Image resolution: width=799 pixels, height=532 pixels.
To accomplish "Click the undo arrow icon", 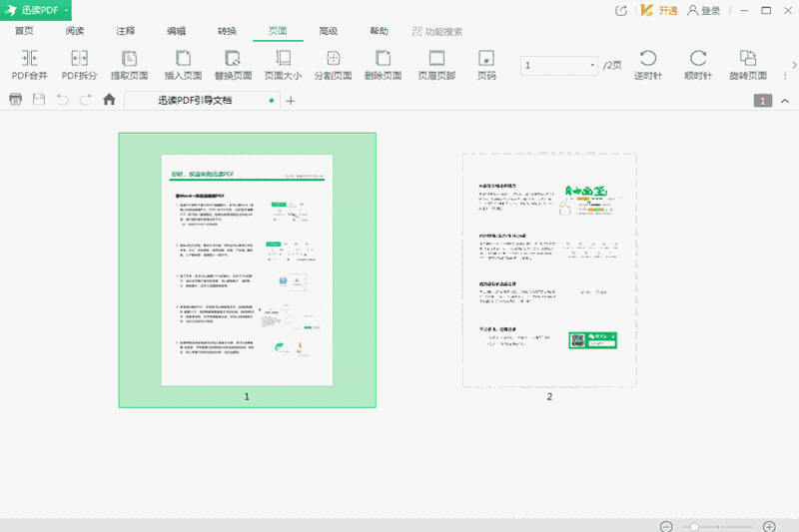I will click(x=62, y=99).
